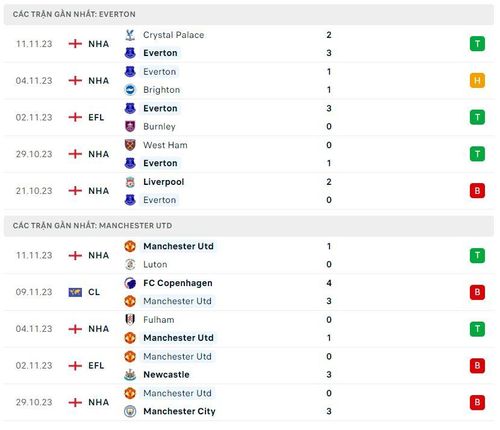This screenshot has width=500, height=430.
Task: Click the Newcastle club crest
Action: tap(130, 375)
